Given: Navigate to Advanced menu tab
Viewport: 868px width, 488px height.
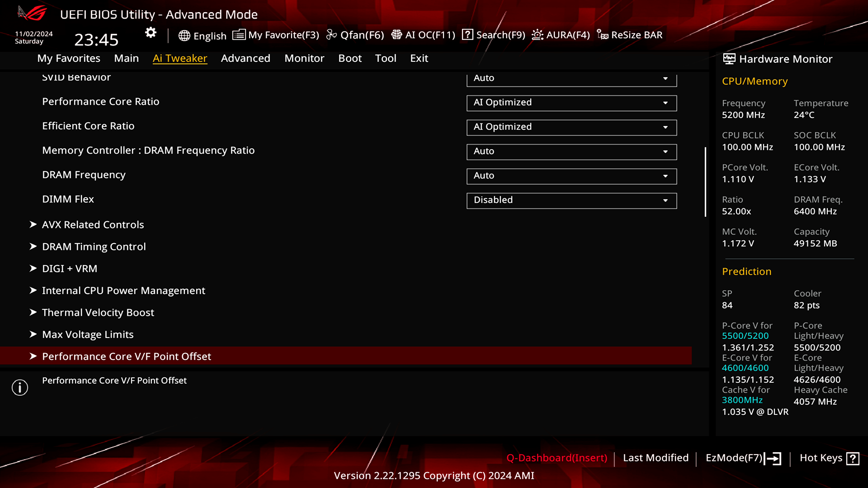Looking at the screenshot, I should point(245,58).
